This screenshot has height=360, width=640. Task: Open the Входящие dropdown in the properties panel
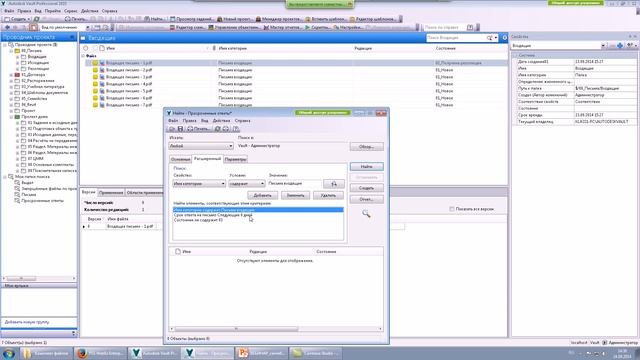coord(558,46)
